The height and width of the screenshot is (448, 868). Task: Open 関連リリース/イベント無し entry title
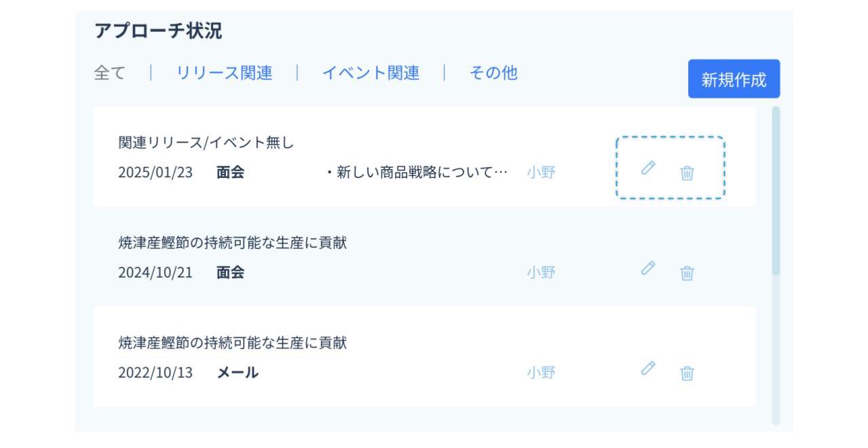[x=206, y=143]
